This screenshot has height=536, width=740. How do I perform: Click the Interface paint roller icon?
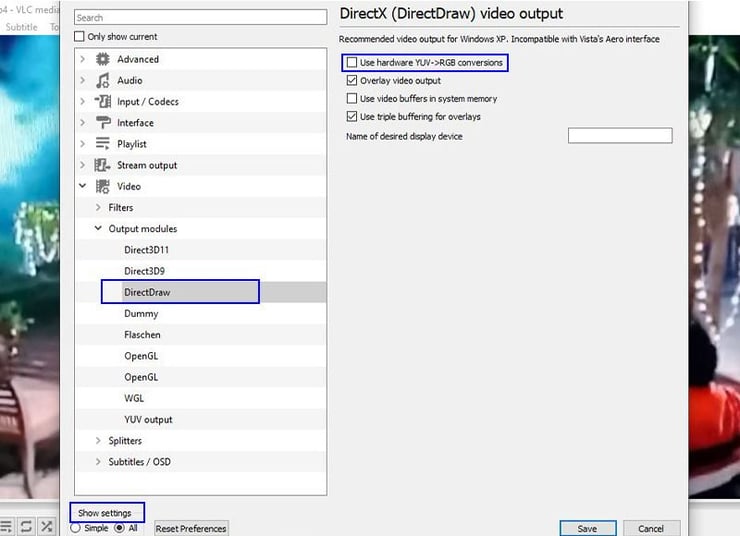coord(102,123)
